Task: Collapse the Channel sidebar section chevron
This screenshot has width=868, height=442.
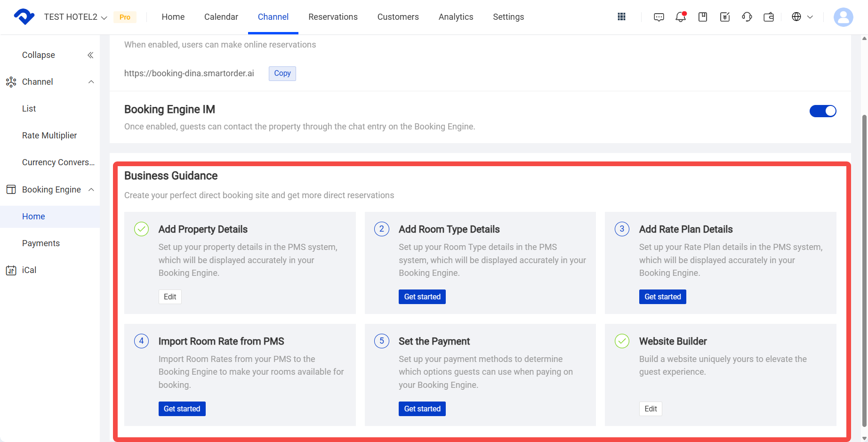Action: click(x=91, y=82)
